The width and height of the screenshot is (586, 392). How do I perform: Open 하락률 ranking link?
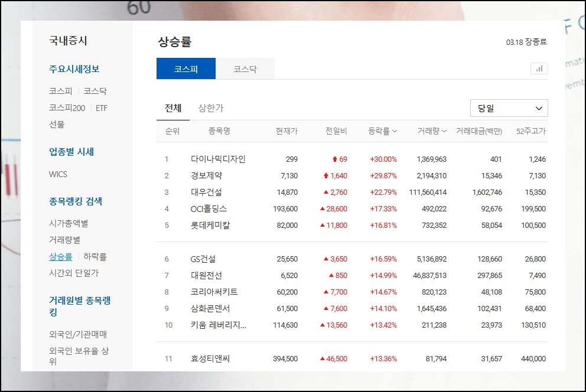[95, 257]
